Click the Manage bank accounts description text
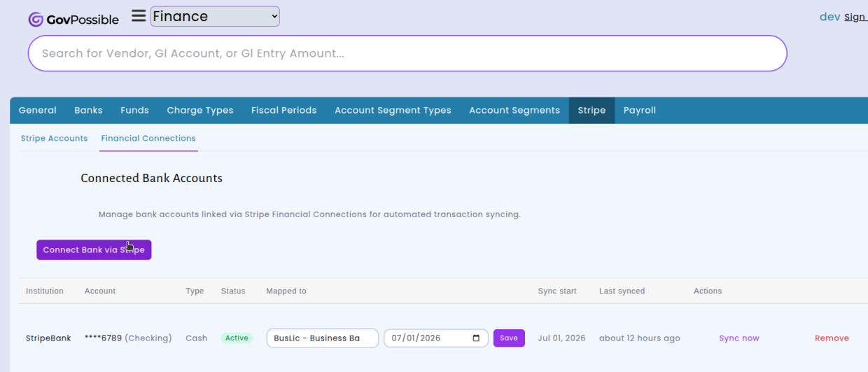This screenshot has width=868, height=372. click(x=309, y=214)
